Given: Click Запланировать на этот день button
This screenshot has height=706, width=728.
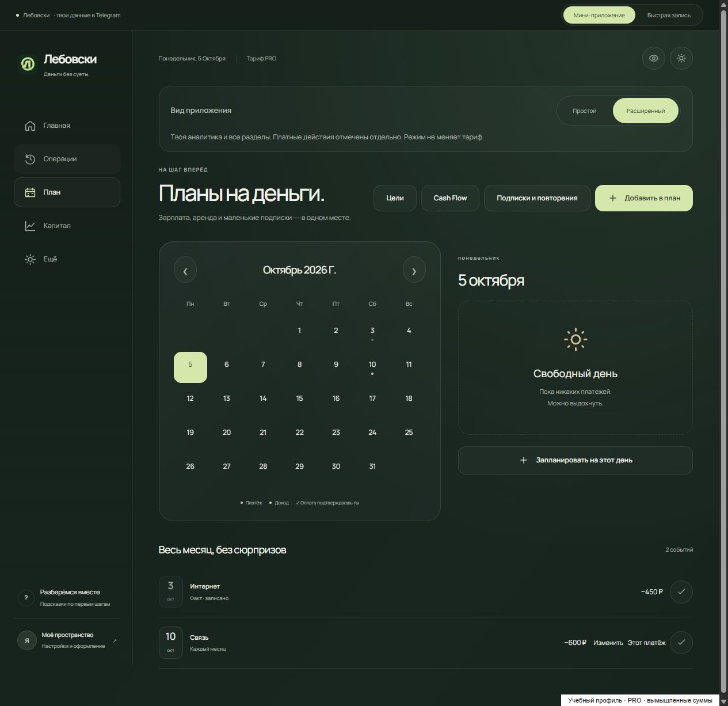Looking at the screenshot, I should pyautogui.click(x=575, y=460).
